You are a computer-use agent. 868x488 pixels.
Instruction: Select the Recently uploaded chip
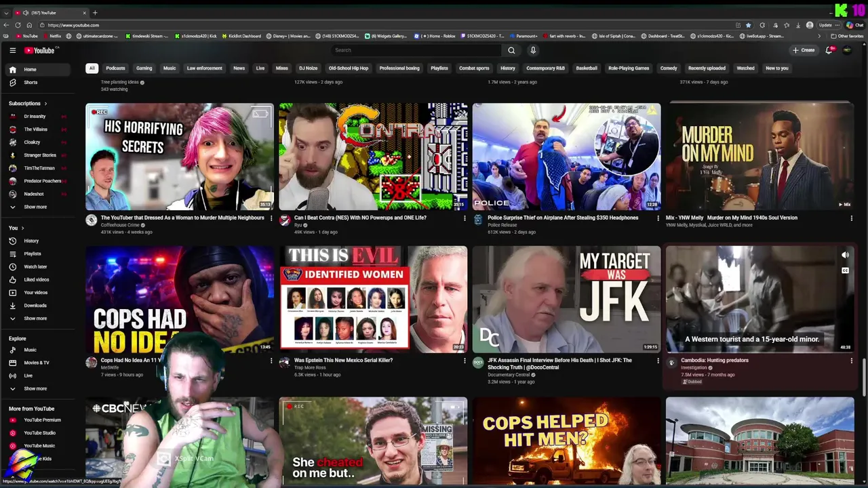coord(707,68)
